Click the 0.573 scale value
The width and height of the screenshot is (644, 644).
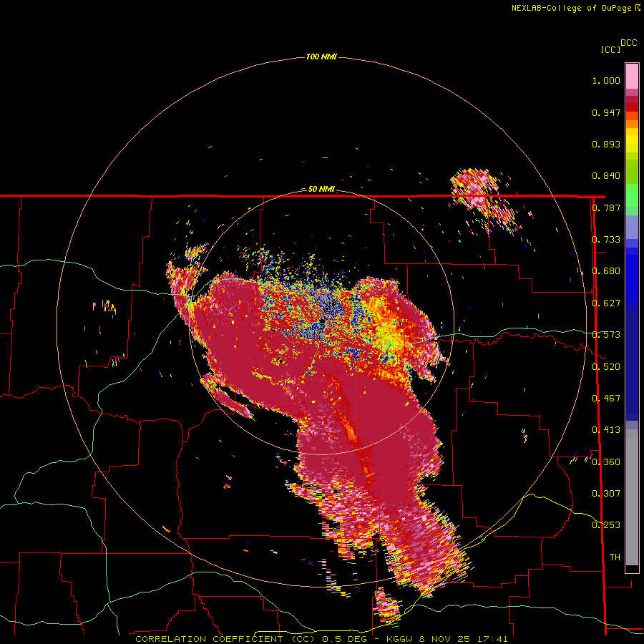(x=606, y=335)
